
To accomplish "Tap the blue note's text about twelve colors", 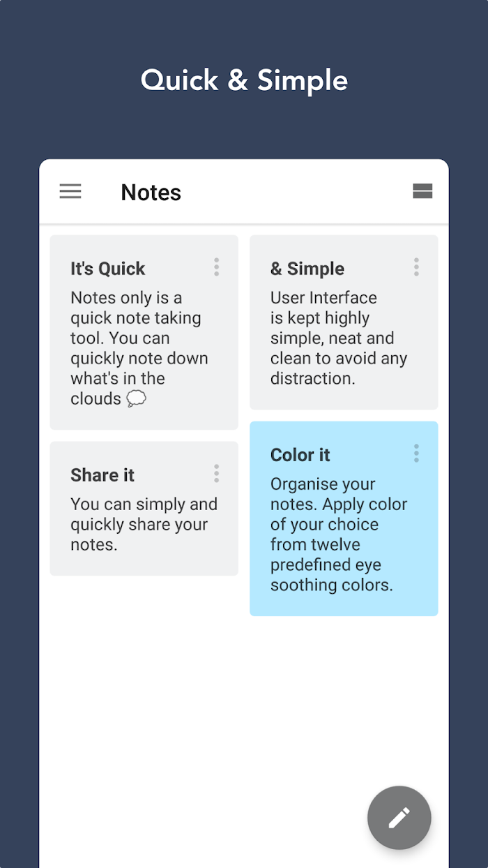I will click(339, 534).
